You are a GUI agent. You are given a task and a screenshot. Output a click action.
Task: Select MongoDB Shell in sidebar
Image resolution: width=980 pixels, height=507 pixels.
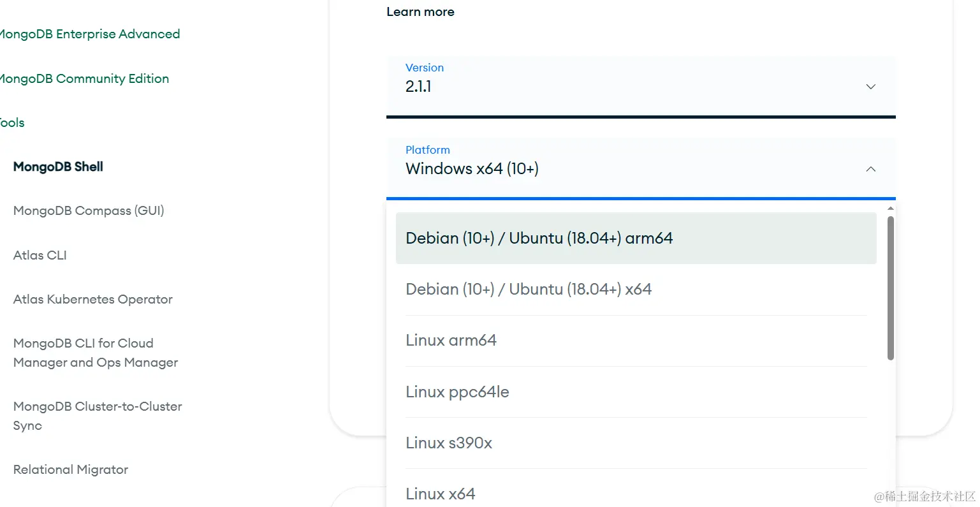pos(58,166)
